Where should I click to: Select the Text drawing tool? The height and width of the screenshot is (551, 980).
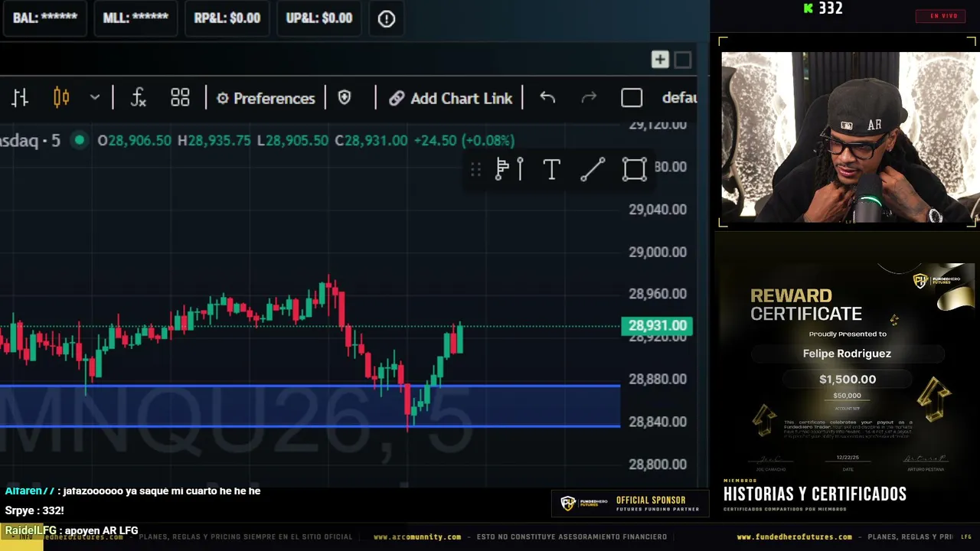[x=551, y=169]
